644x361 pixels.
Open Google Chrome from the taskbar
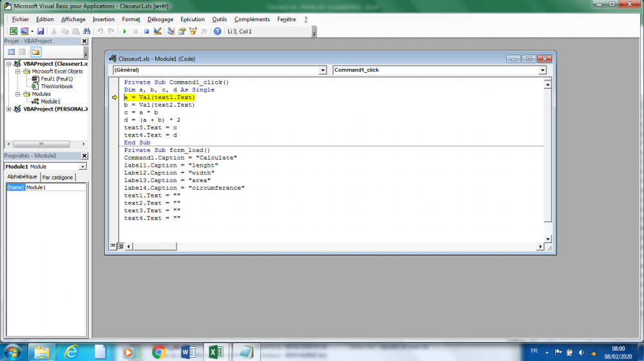pos(158,352)
